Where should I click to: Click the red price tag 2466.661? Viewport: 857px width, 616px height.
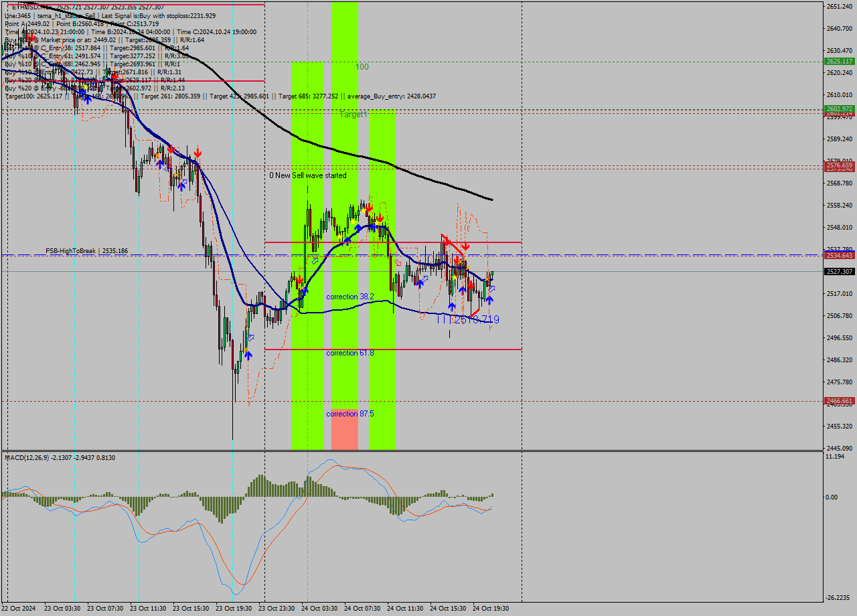click(x=840, y=401)
